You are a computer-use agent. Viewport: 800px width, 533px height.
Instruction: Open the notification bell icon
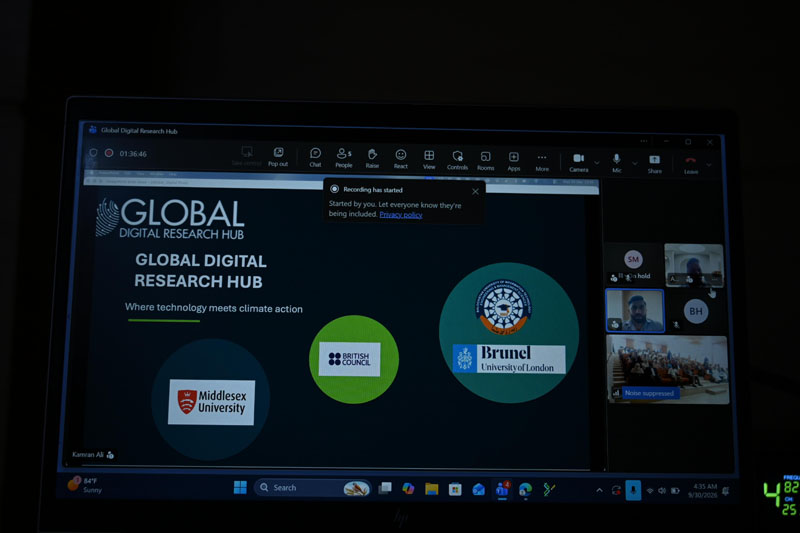click(726, 491)
